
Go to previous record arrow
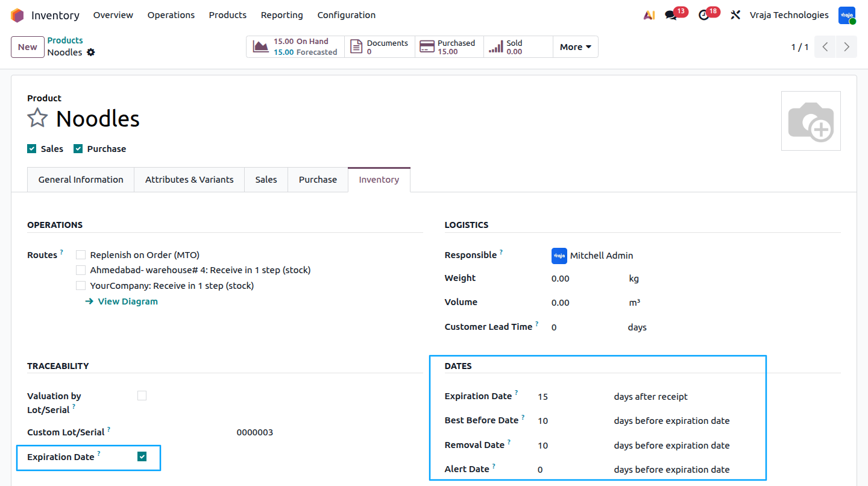point(825,47)
